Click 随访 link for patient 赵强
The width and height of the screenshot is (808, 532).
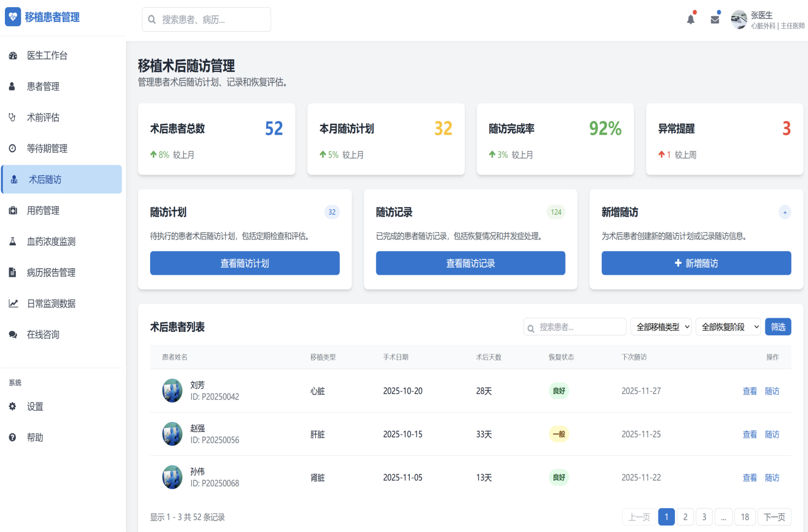[772, 434]
